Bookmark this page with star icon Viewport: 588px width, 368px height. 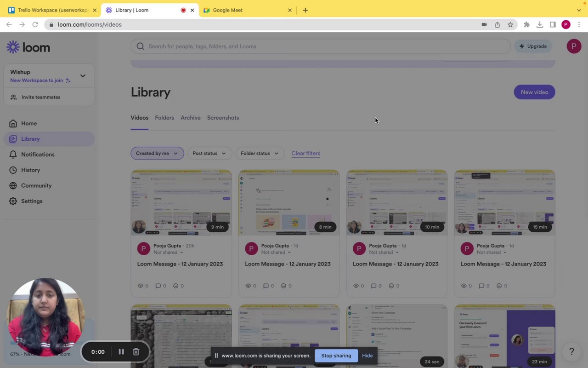pyautogui.click(x=510, y=24)
